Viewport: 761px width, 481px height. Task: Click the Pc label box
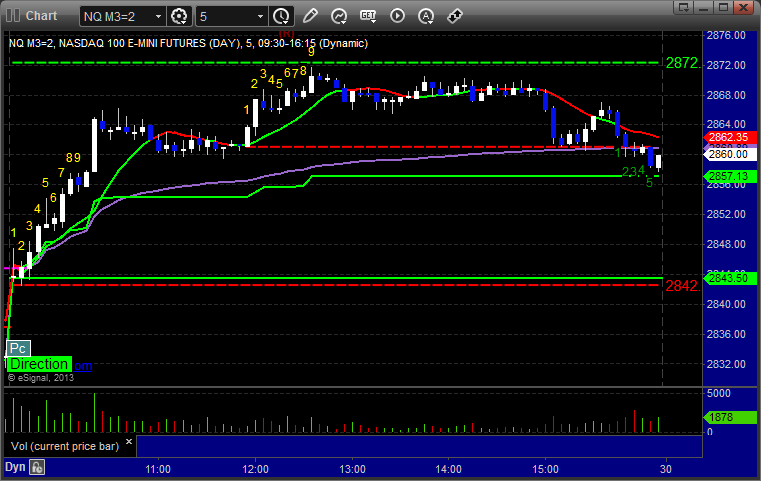[18, 348]
